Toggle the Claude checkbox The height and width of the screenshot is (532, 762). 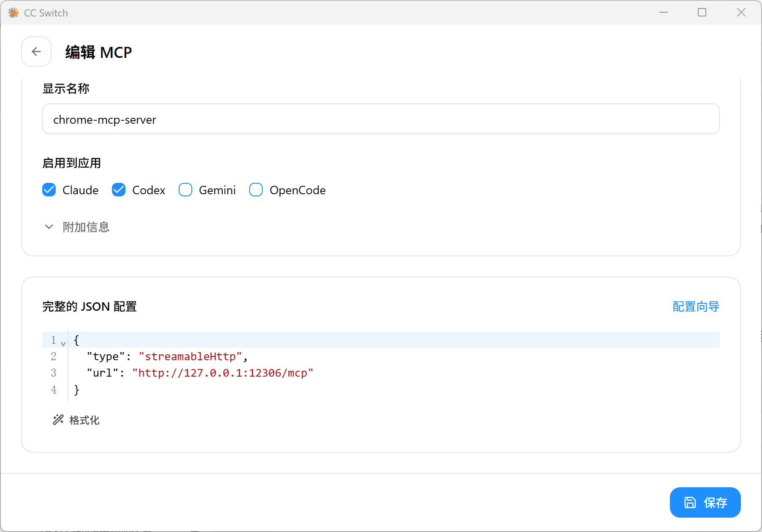pyautogui.click(x=49, y=190)
